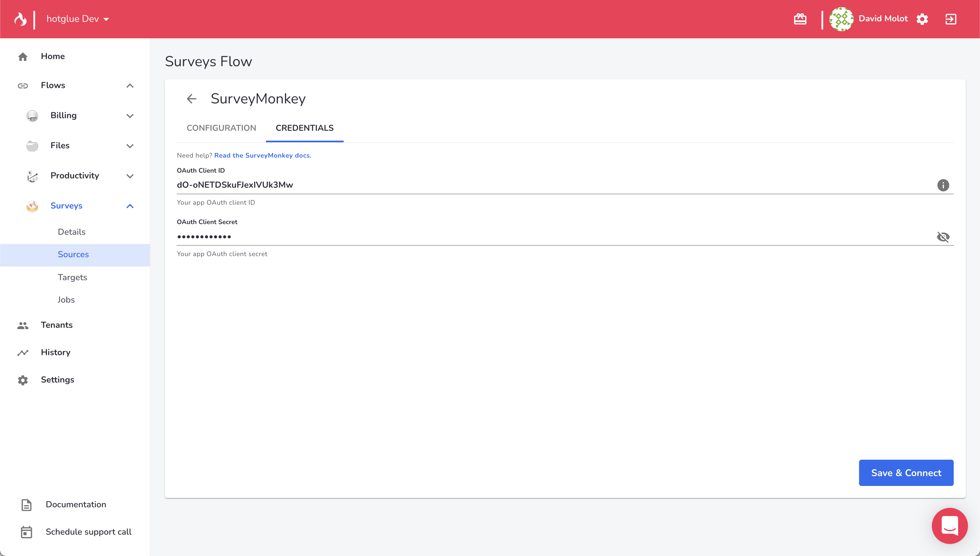This screenshot has height=556, width=980.
Task: Click the OAuth Client ID input field
Action: pyautogui.click(x=535, y=185)
